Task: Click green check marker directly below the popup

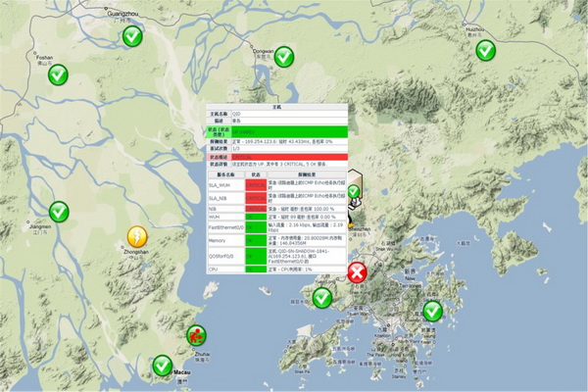Action: (x=321, y=296)
